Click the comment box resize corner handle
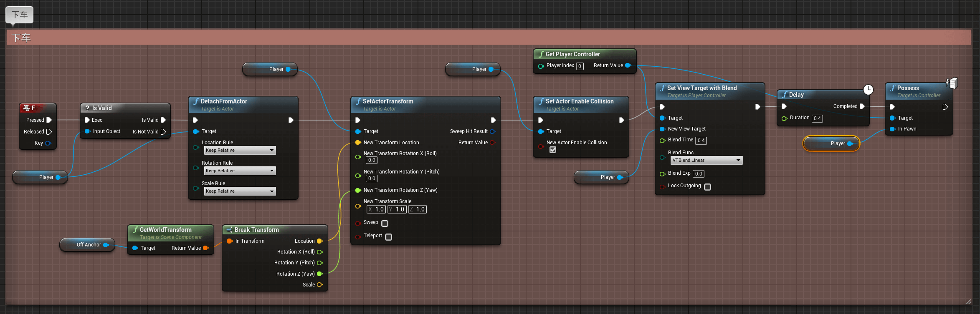 tap(968, 301)
